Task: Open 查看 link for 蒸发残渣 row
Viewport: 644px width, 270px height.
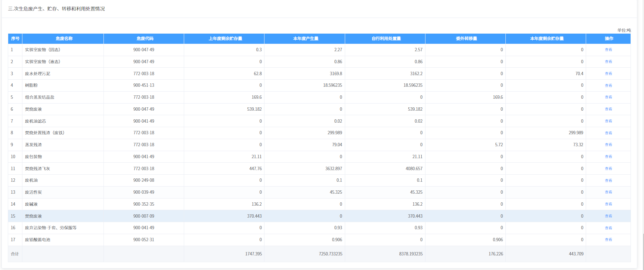Action: coord(608,145)
